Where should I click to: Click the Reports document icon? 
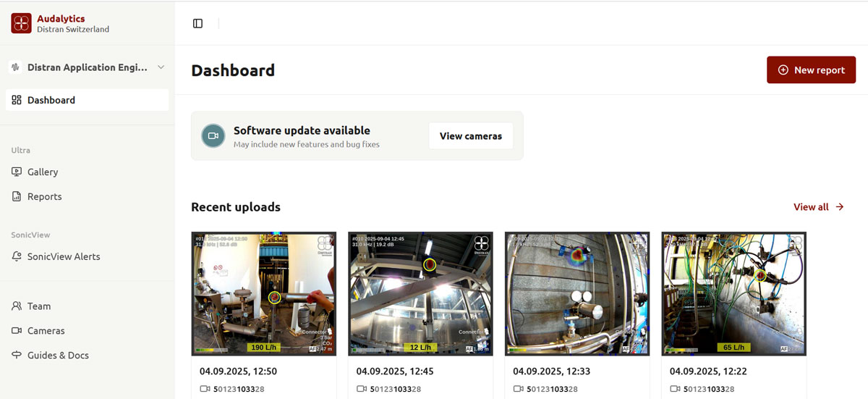tap(17, 196)
